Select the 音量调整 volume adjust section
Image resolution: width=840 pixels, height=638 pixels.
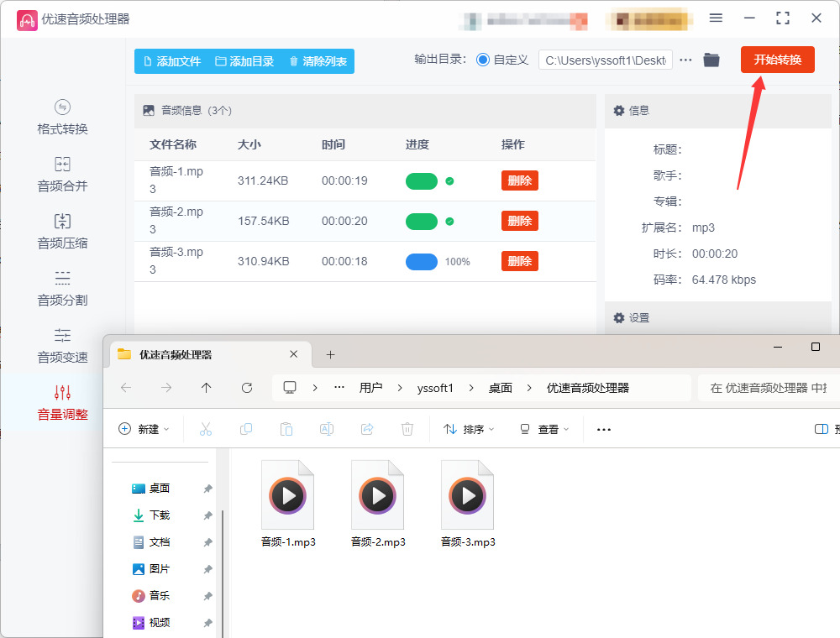[x=62, y=403]
